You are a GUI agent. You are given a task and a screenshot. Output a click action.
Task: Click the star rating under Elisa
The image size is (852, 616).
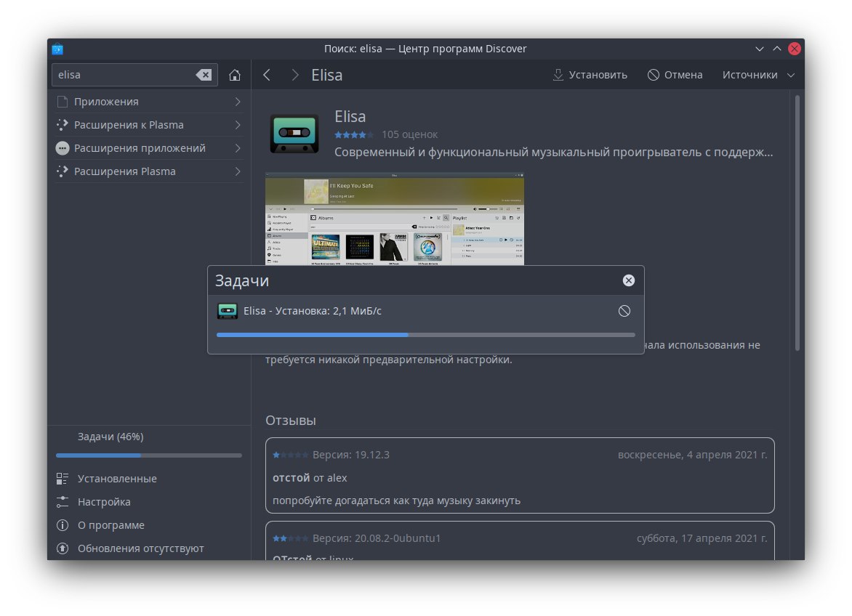pyautogui.click(x=354, y=134)
